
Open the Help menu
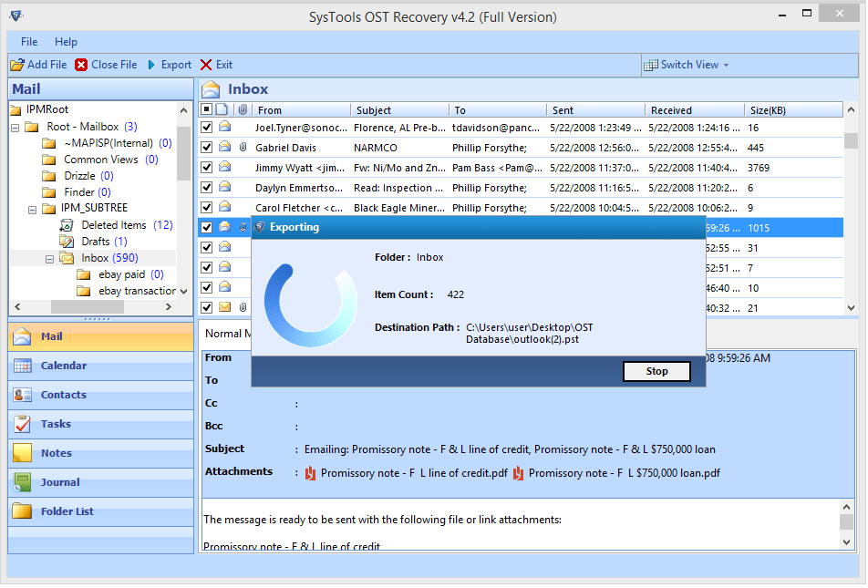[66, 42]
